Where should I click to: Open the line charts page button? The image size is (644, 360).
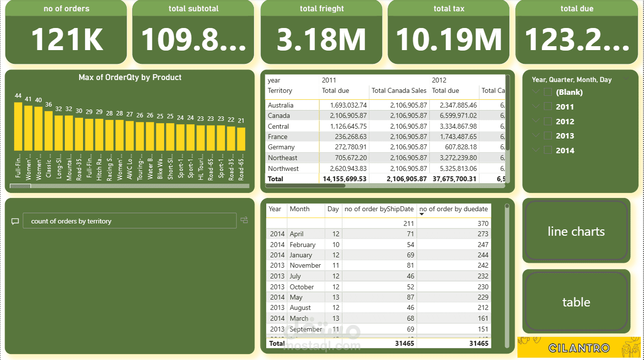(x=576, y=231)
